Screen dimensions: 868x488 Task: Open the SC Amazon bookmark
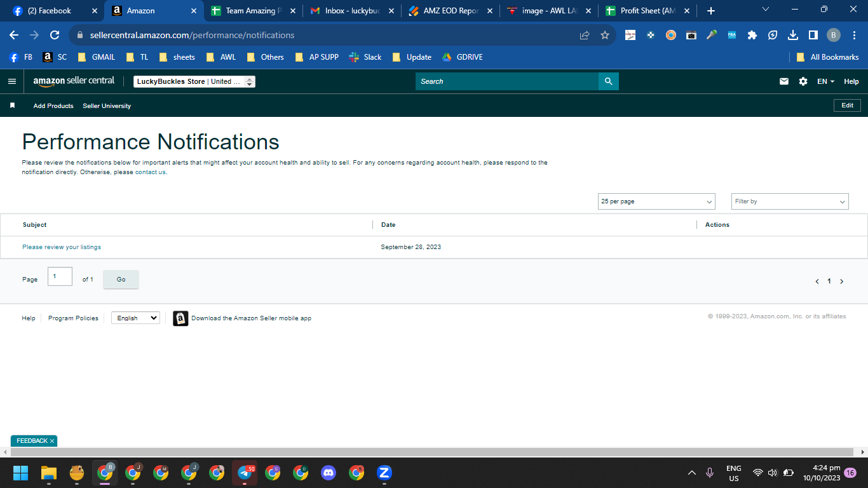55,57
